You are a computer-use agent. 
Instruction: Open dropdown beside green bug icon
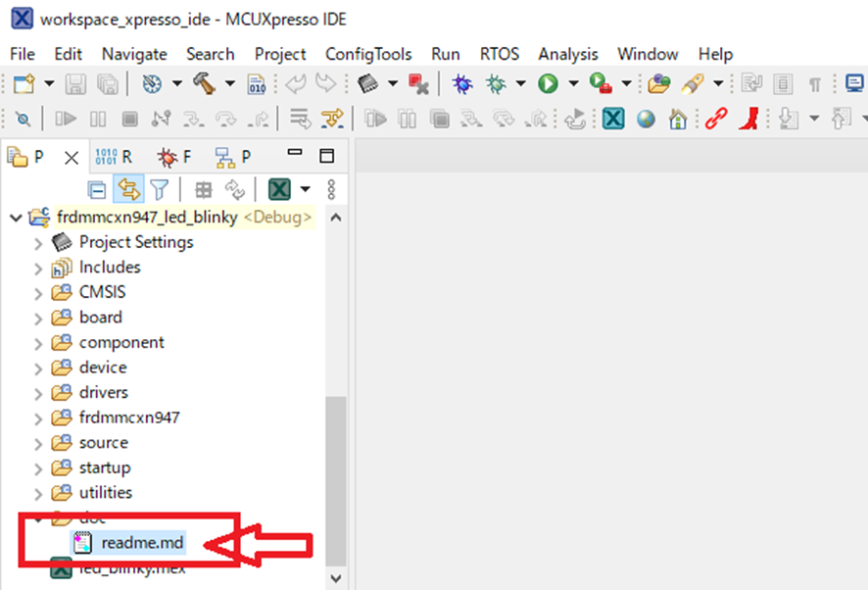[x=520, y=83]
